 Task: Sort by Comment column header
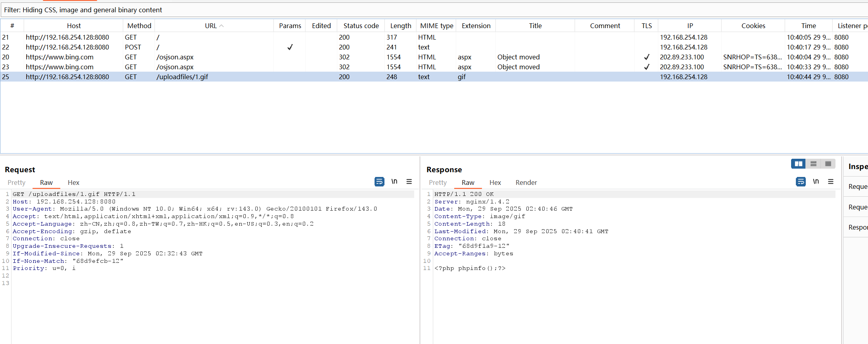pos(605,26)
